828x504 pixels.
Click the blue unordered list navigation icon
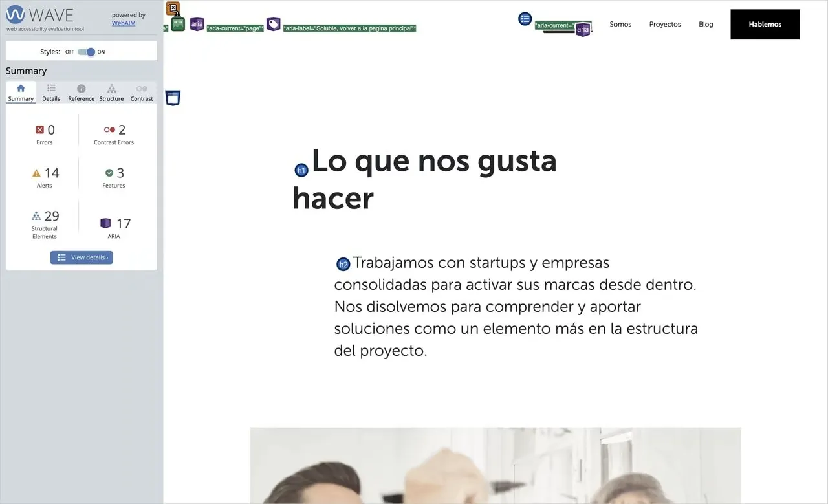525,19
